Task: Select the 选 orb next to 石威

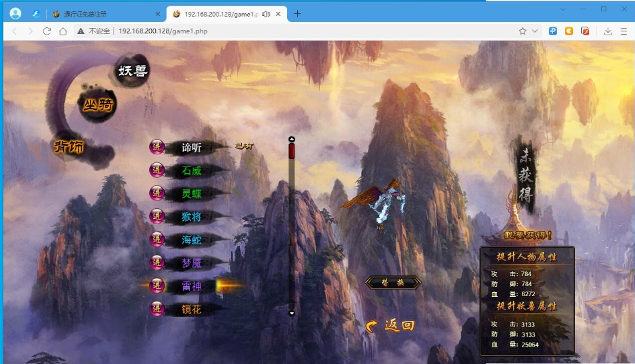Action: (157, 170)
